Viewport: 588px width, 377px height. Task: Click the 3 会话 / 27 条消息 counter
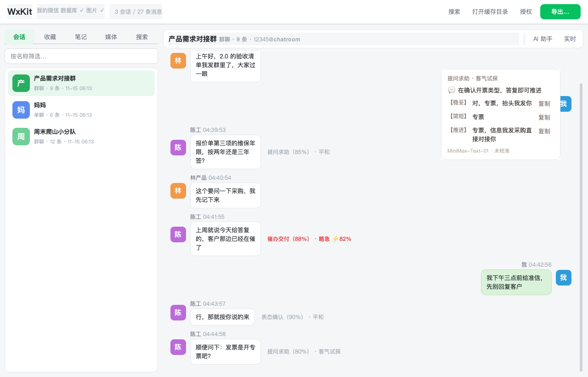pyautogui.click(x=136, y=12)
